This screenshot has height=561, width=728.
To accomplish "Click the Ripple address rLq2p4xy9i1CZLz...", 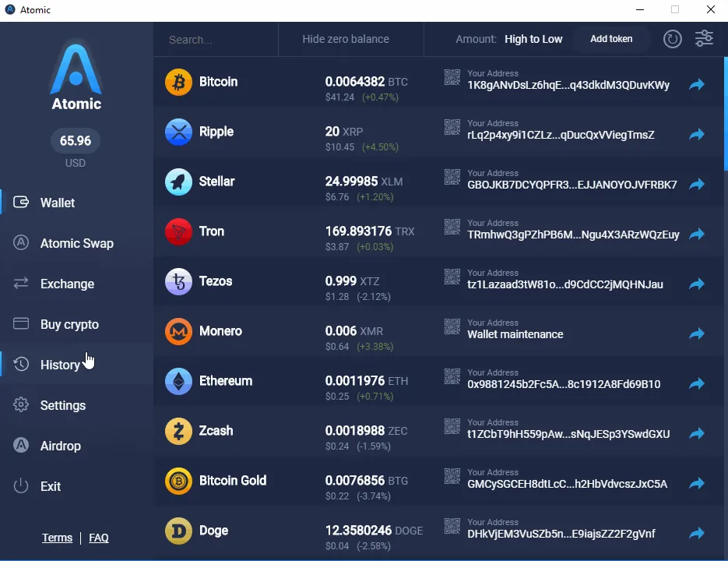I will pyautogui.click(x=561, y=135).
